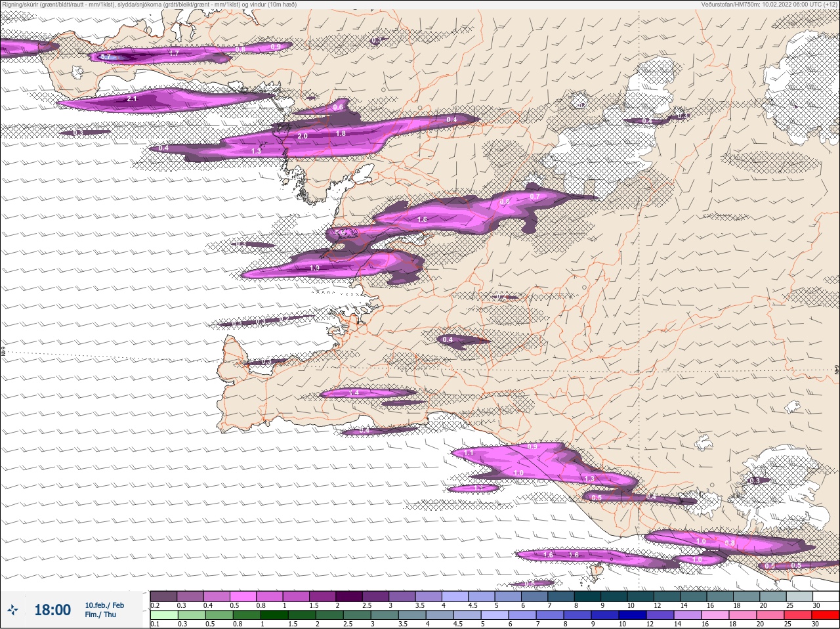Click the "0.1" tick label in the lower legend
The height and width of the screenshot is (629, 840).
click(x=156, y=624)
